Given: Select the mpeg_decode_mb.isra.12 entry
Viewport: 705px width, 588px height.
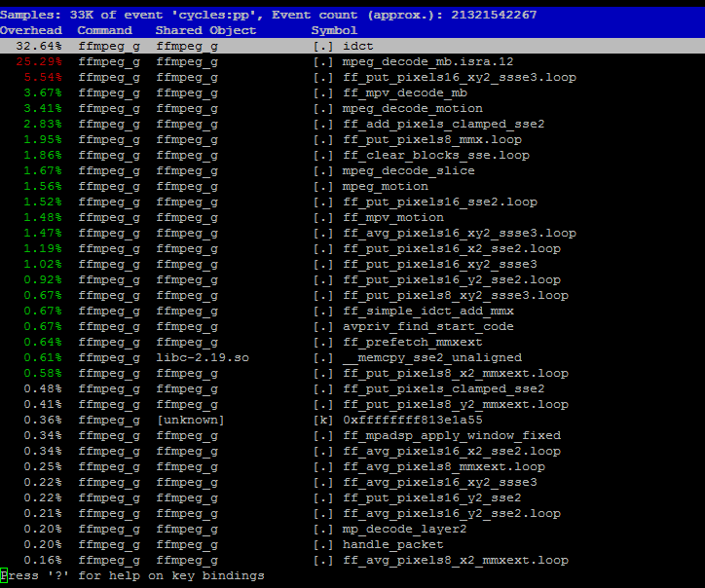Looking at the screenshot, I should pos(427,61).
